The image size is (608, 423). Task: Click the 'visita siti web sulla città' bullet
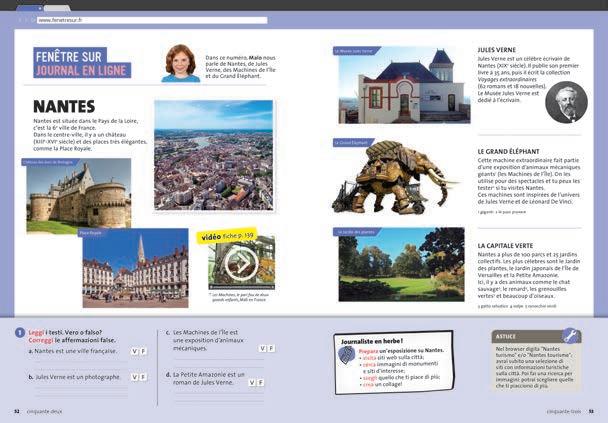(393, 357)
